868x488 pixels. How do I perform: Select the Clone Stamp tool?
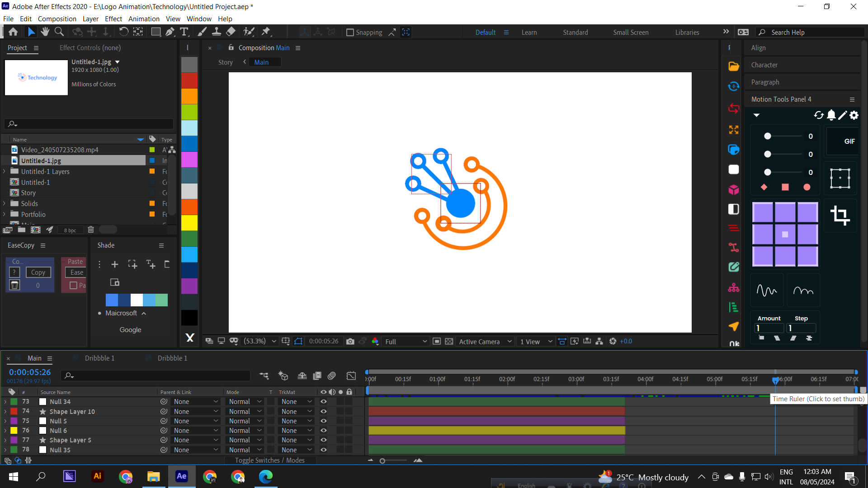[217, 32]
